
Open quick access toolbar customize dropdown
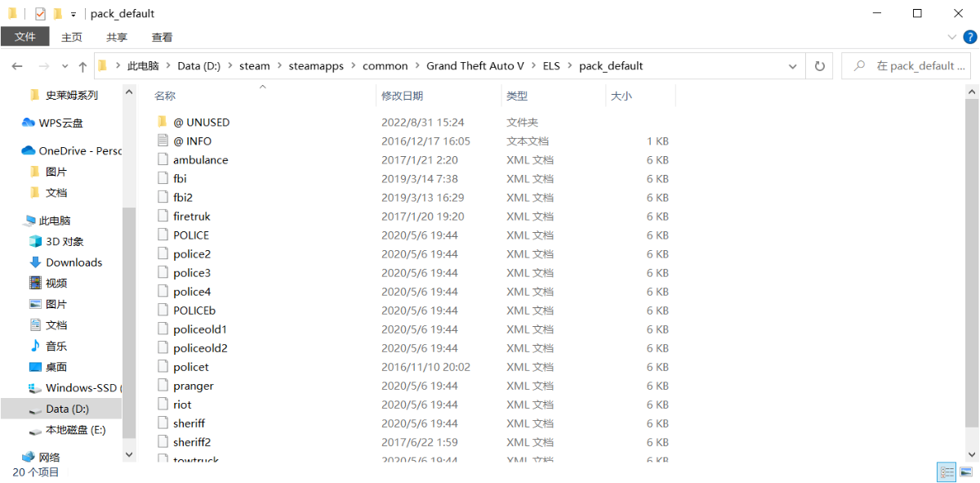[73, 14]
